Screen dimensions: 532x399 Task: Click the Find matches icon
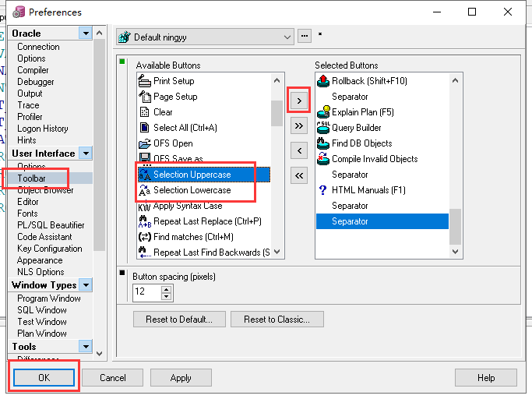[x=145, y=237]
